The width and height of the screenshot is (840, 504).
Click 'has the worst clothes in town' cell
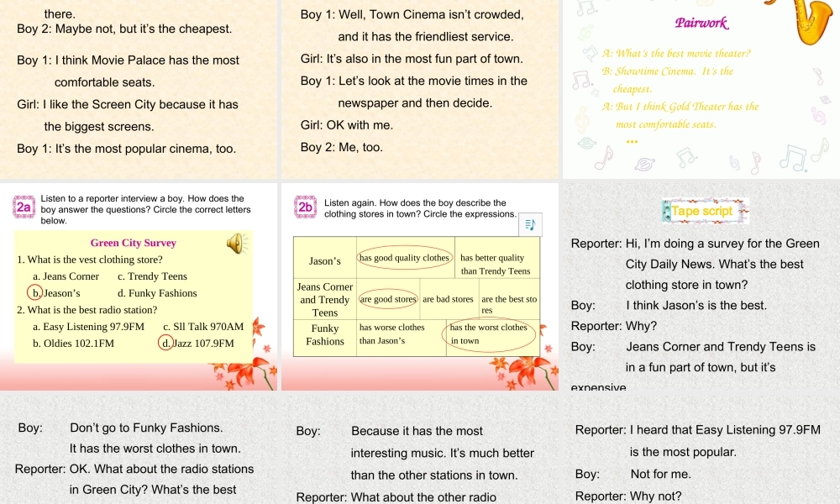[x=493, y=338]
